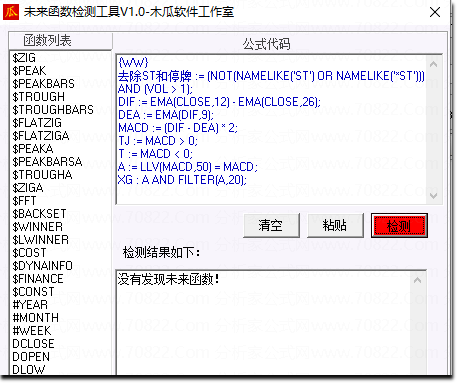Select $BACKSET function entry
The height and width of the screenshot is (383, 458).
(x=39, y=214)
